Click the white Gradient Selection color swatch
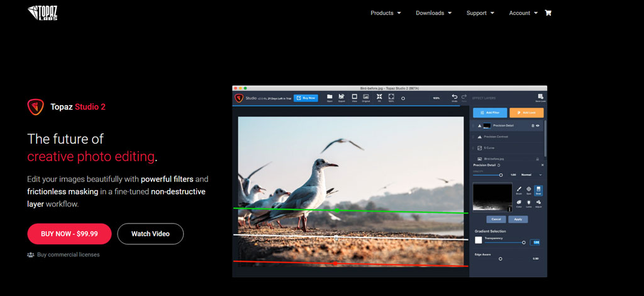Image resolution: width=644 pixels, height=296 pixels. (479, 240)
